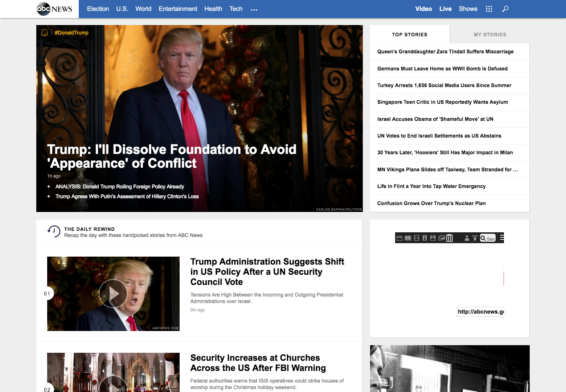Click the "THE DAILY REWIND" heading
The width and height of the screenshot is (566, 392).
[89, 229]
